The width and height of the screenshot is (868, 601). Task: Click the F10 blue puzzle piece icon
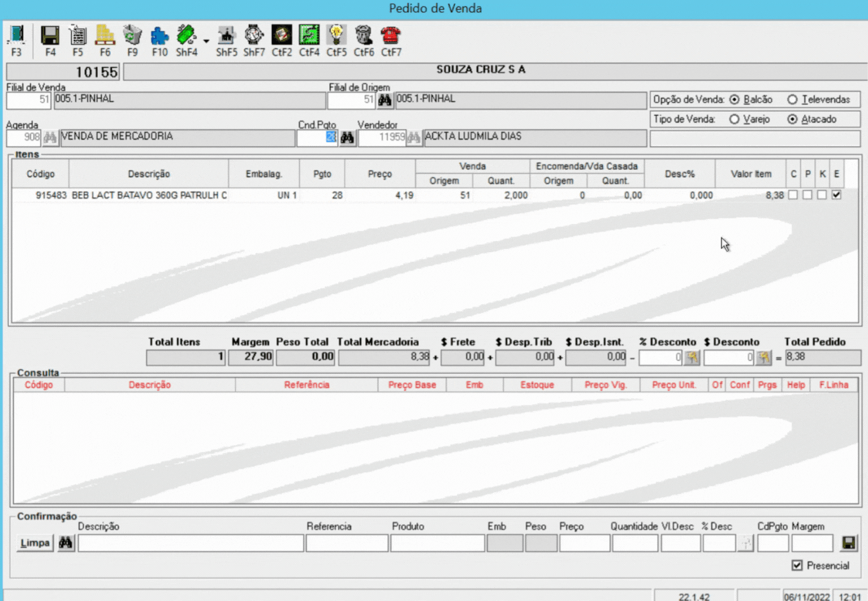click(159, 36)
